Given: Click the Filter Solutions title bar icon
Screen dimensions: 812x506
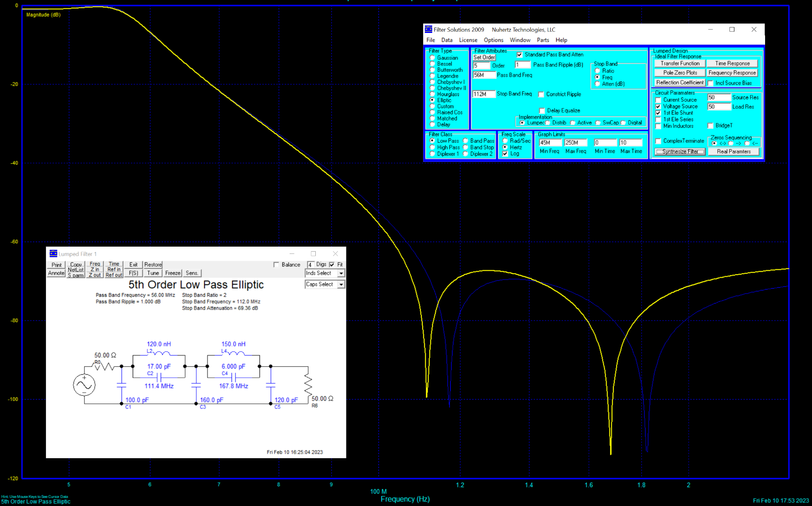Looking at the screenshot, I should [x=429, y=29].
